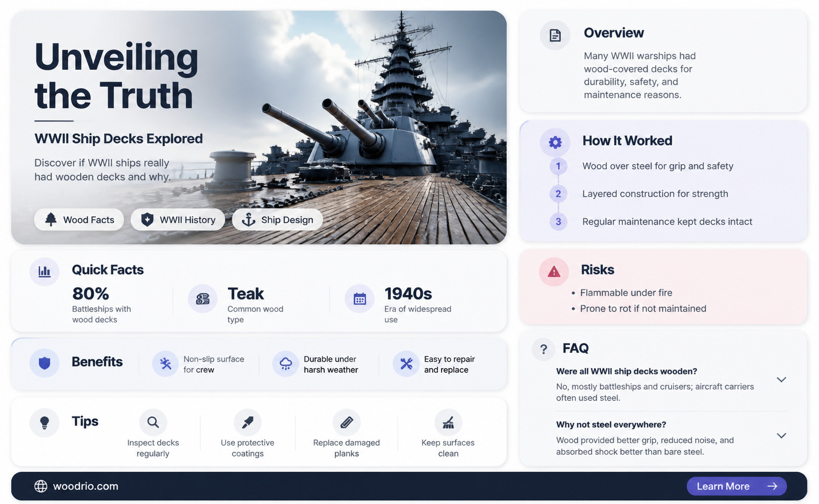Click the '1940s' fact heading
The width and height of the screenshot is (819, 504).
click(x=408, y=293)
